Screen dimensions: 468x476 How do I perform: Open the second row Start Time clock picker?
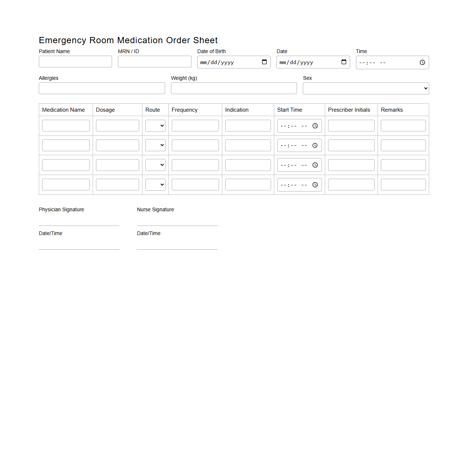click(315, 145)
